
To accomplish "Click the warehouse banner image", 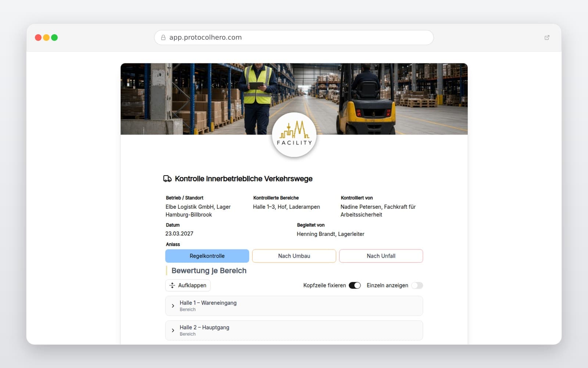I will 294,99.
